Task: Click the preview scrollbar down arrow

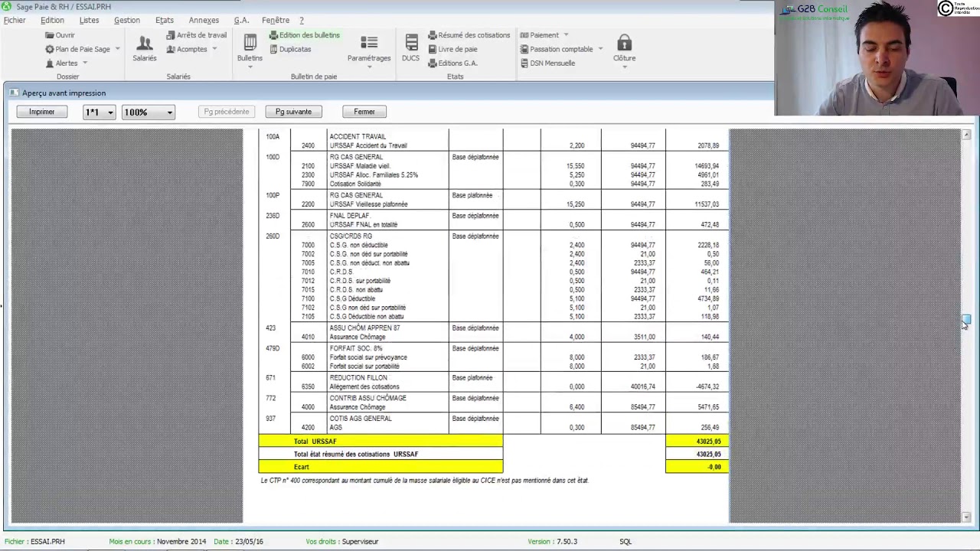Action: pyautogui.click(x=966, y=517)
